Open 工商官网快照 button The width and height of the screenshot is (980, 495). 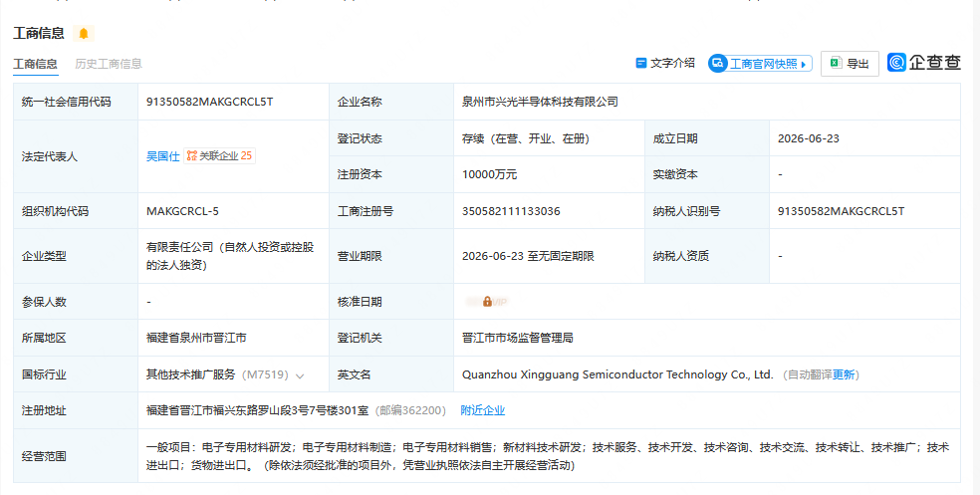tap(760, 63)
